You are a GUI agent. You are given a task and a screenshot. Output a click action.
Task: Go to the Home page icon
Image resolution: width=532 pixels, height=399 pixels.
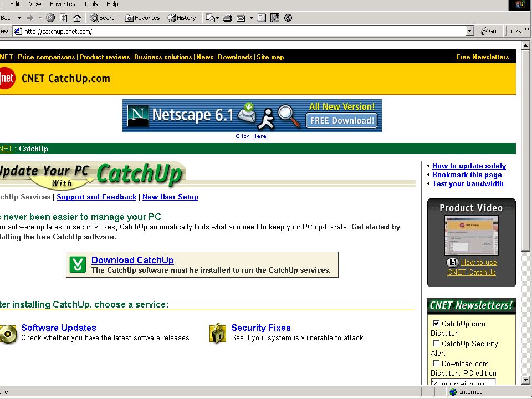[x=77, y=18]
